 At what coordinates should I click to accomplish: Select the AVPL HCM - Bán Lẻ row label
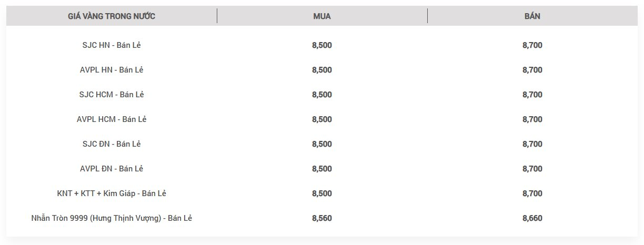[x=112, y=119]
